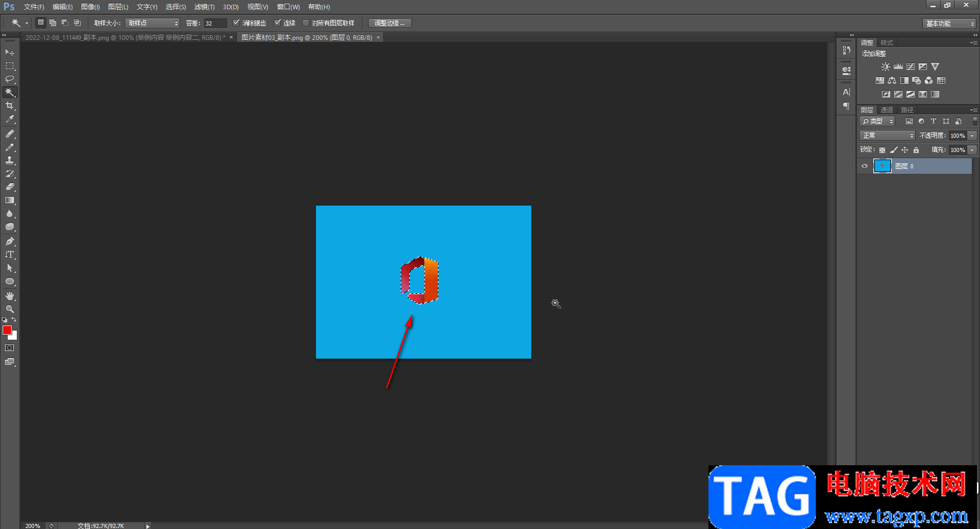980x529 pixels.
Task: Add Channel Mixer adjustment
Action: [929, 81]
